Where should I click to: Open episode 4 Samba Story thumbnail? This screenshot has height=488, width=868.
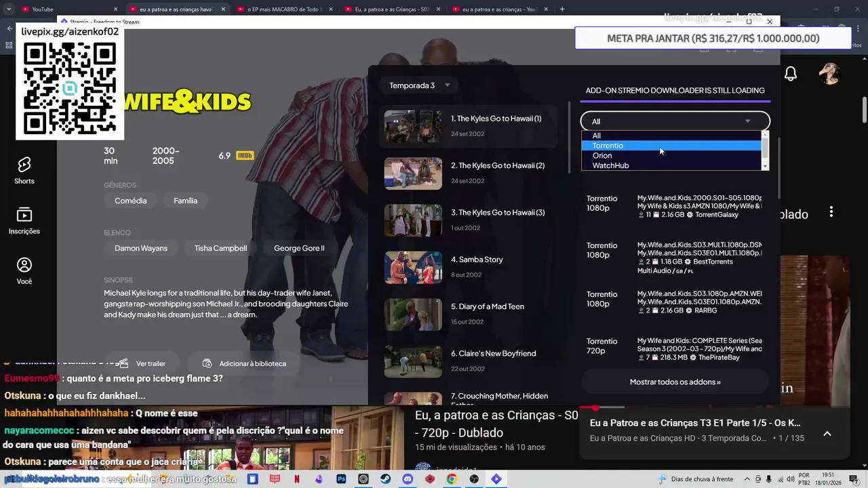pos(413,268)
